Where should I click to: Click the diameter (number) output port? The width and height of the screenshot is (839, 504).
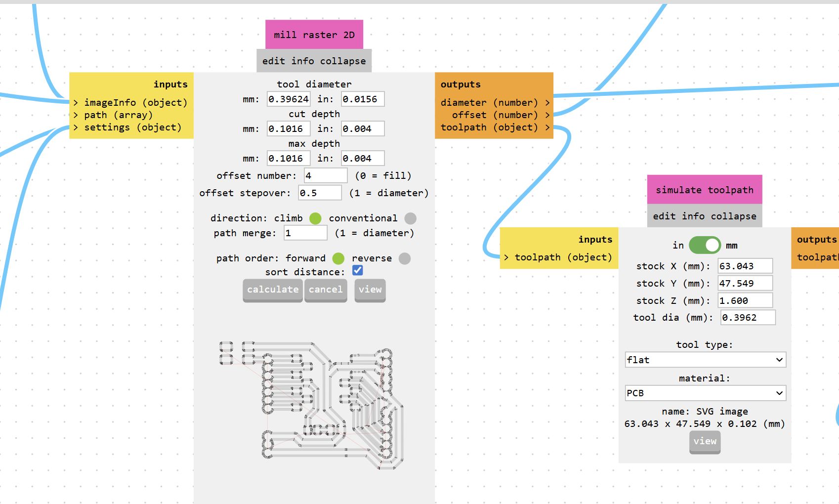click(495, 102)
